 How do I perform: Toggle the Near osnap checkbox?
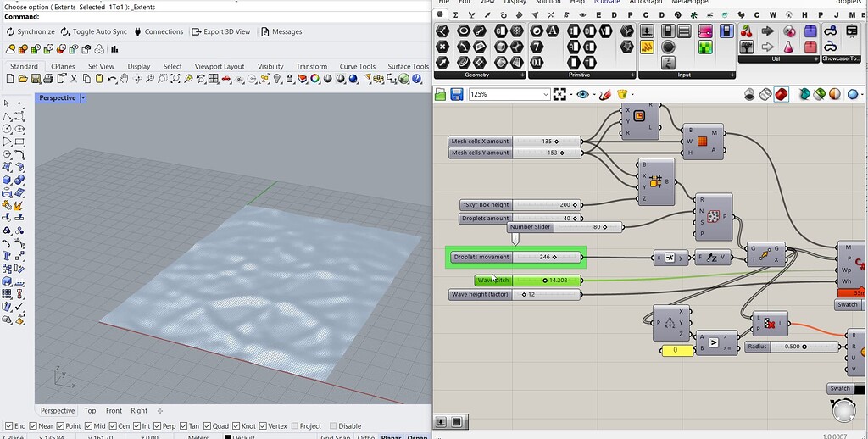(33, 425)
